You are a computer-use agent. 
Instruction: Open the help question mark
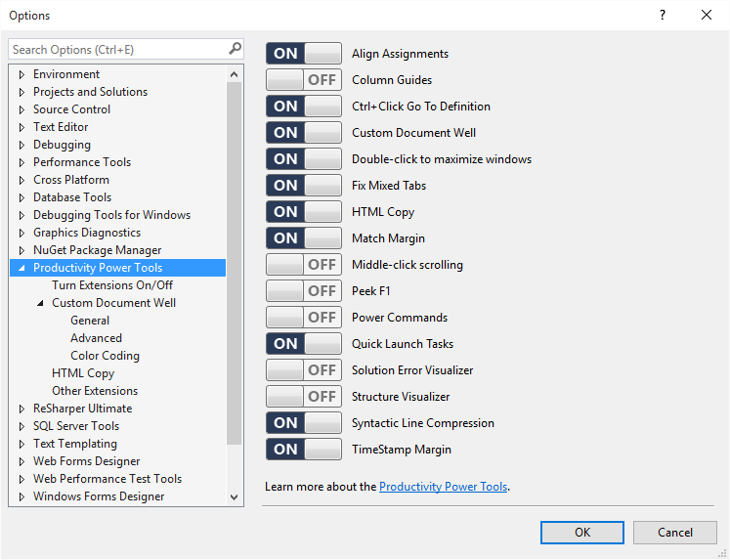click(662, 15)
